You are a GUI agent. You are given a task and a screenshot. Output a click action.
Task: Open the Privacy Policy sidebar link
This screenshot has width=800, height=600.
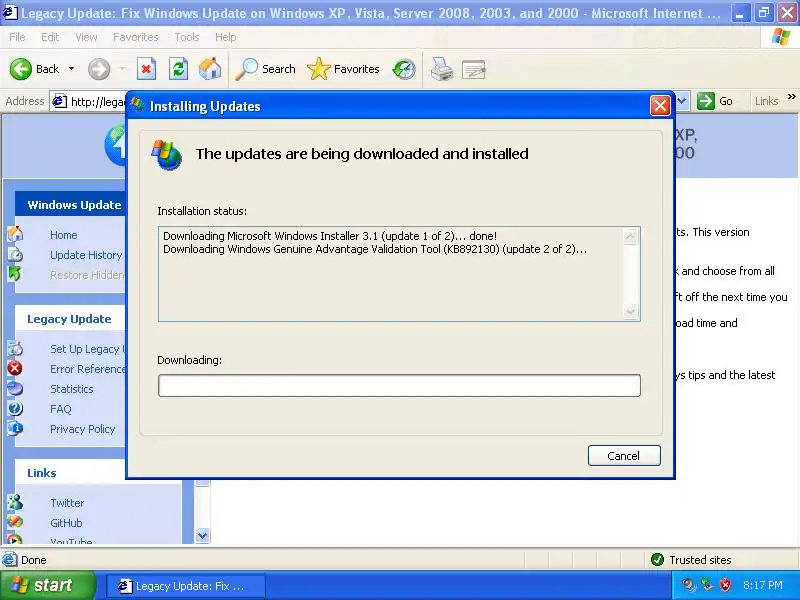pos(83,429)
